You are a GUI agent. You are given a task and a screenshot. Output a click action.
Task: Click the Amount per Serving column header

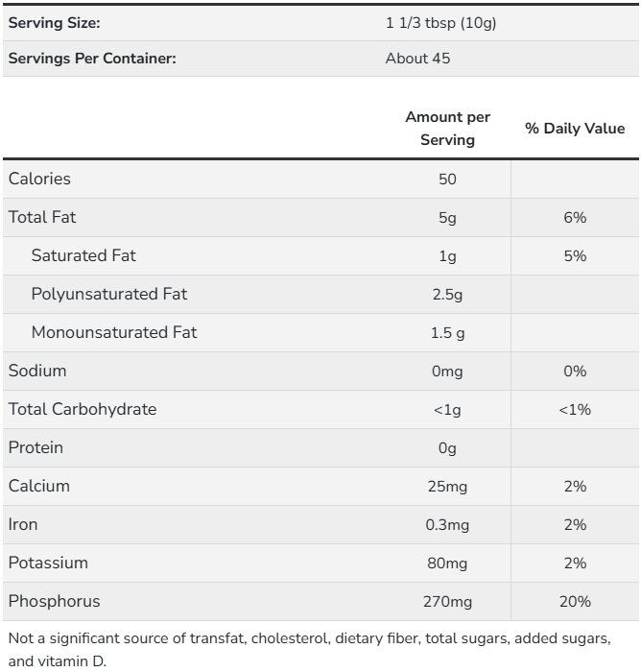pos(447,128)
